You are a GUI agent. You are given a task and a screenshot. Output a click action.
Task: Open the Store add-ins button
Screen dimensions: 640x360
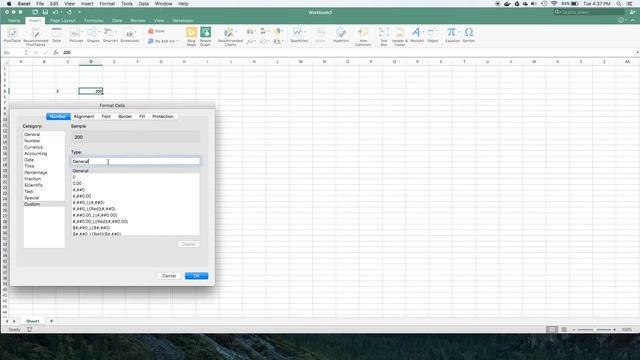pos(156,31)
